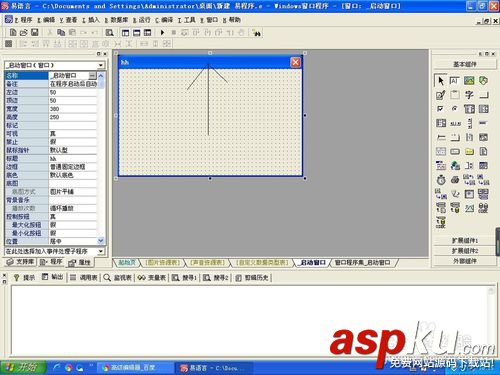Screen dimensions: 500x375
Task: Show the 监视表 tab
Action: click(x=117, y=277)
